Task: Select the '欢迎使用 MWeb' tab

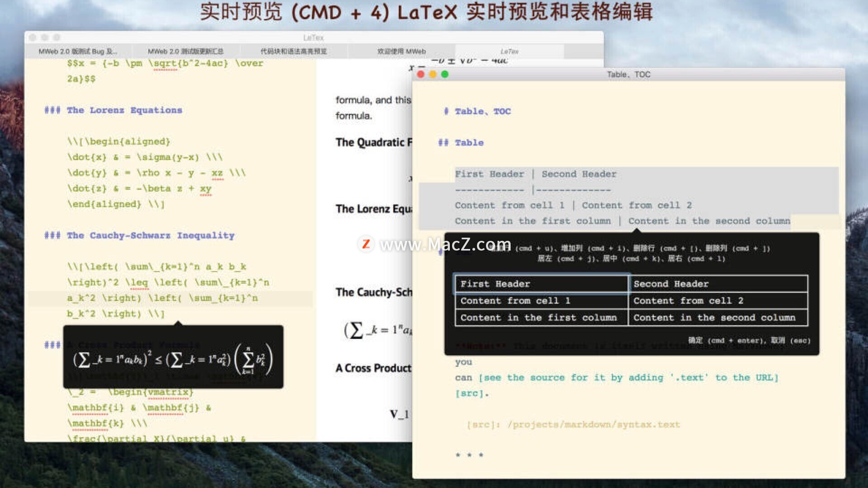Action: 401,52
